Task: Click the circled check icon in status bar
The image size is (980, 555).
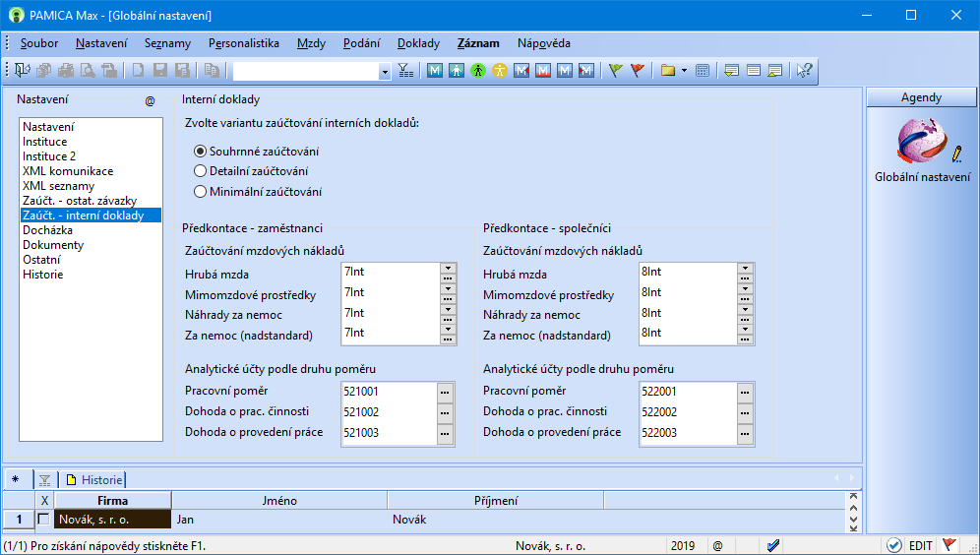Action: click(x=894, y=545)
